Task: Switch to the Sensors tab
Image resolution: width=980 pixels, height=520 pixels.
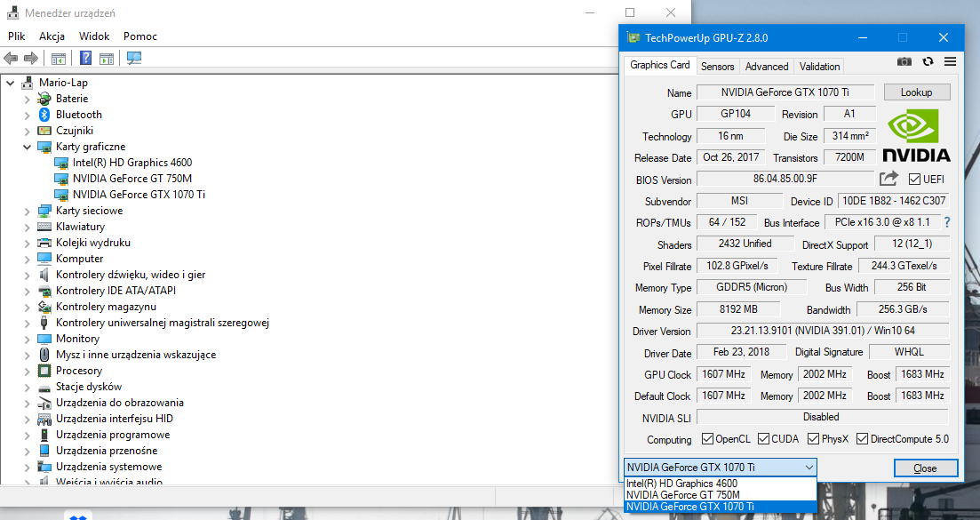Action: pos(717,66)
